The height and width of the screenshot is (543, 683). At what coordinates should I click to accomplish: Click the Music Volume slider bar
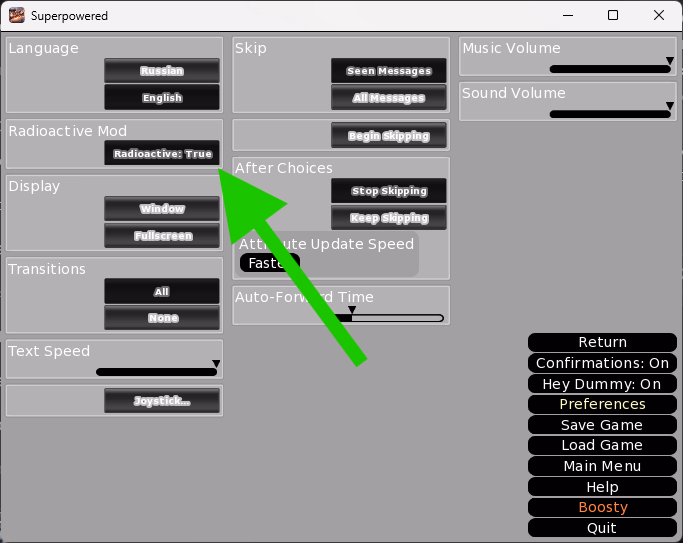coord(610,69)
